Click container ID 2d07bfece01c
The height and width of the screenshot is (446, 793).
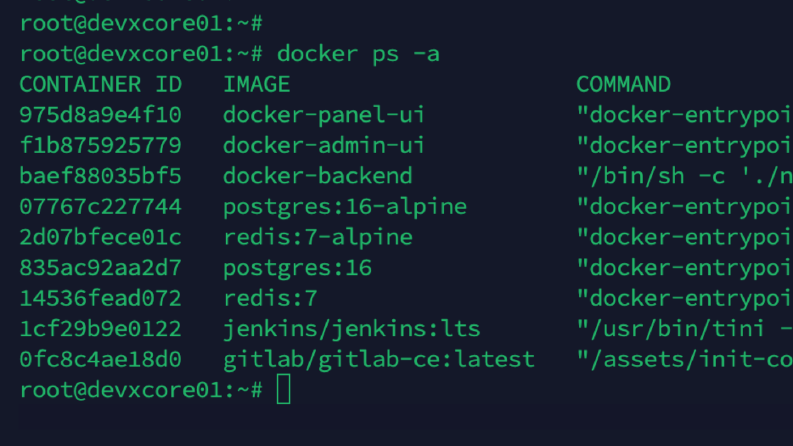click(x=100, y=237)
